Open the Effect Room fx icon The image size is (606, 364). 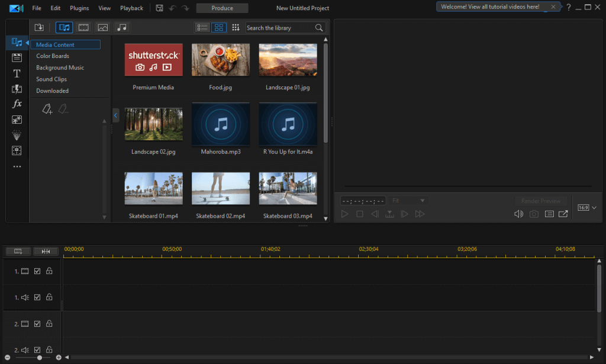click(17, 104)
